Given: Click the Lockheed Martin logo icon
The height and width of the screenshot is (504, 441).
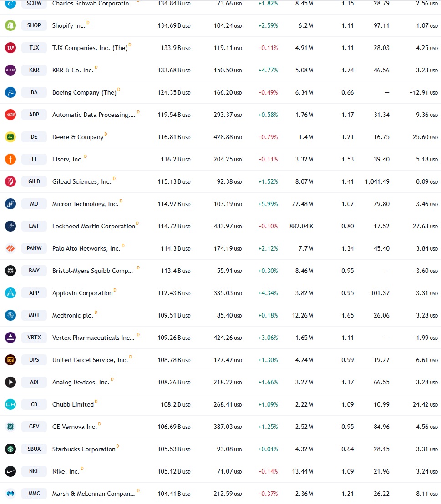Looking at the screenshot, I should (x=10, y=226).
